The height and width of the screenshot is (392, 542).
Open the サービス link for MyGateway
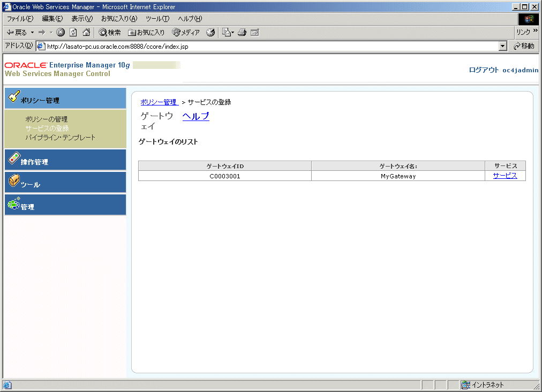coord(505,176)
